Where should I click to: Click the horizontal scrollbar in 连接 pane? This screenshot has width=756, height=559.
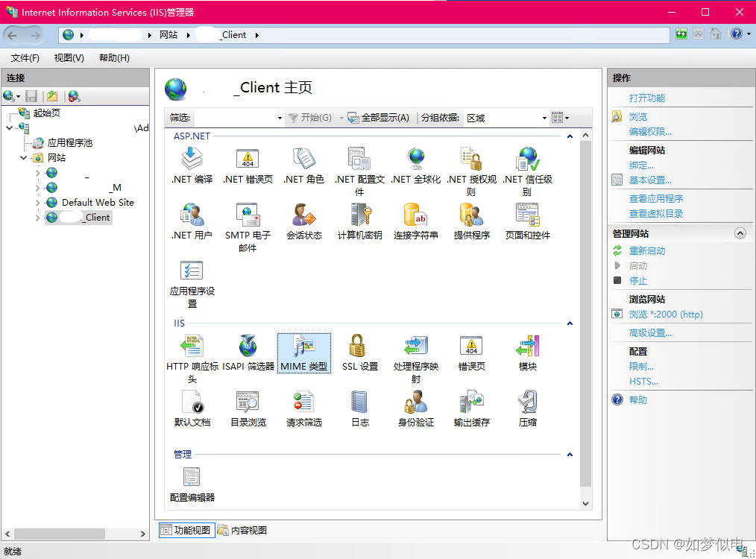coord(60,534)
